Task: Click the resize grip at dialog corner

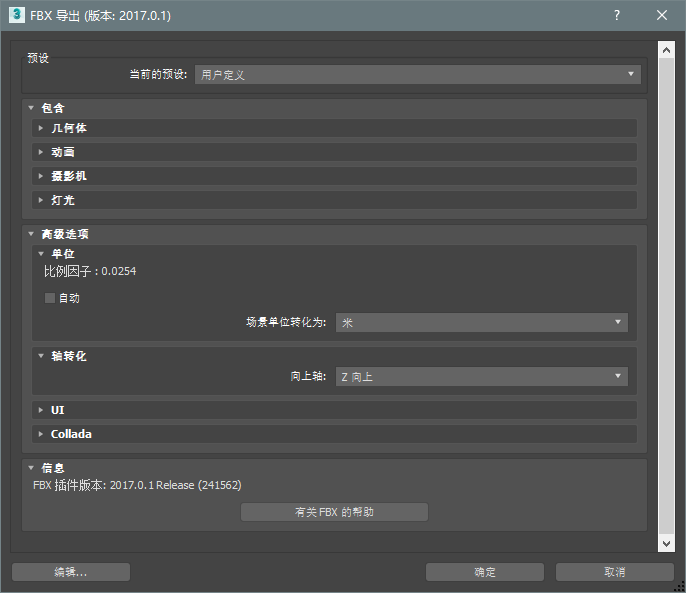Action: coord(679,587)
